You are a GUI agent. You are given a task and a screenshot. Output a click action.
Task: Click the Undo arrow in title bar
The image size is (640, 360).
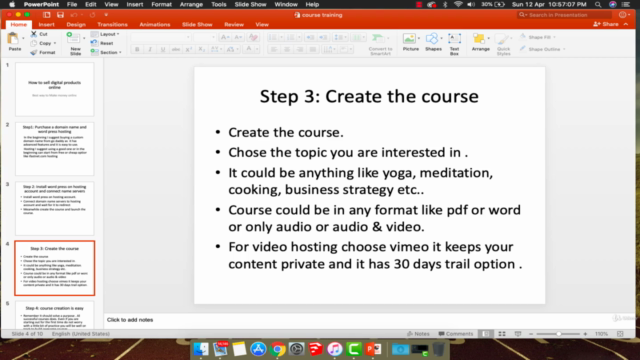73,15
